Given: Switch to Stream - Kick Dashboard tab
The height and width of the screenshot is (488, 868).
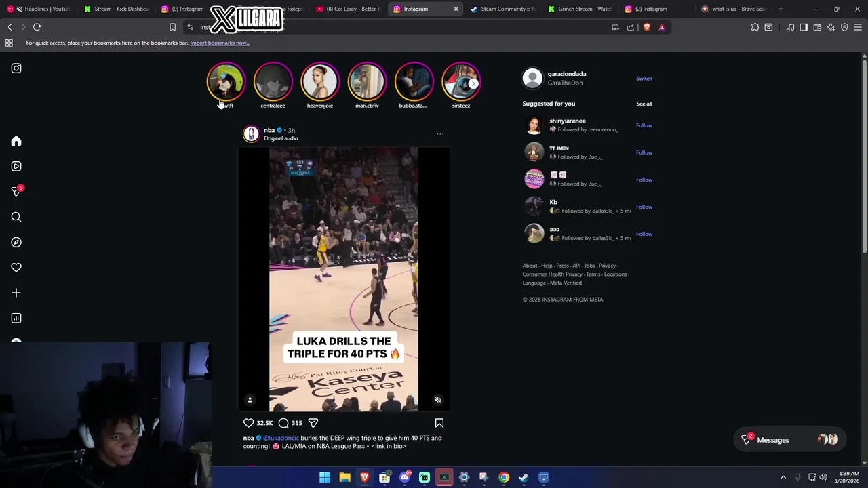Looking at the screenshot, I should pyautogui.click(x=117, y=9).
